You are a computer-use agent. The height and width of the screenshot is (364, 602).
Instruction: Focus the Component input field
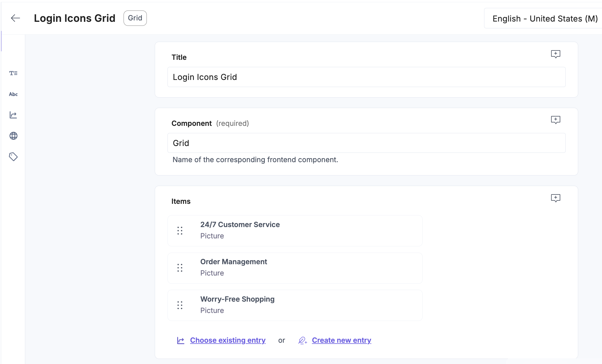point(366,143)
